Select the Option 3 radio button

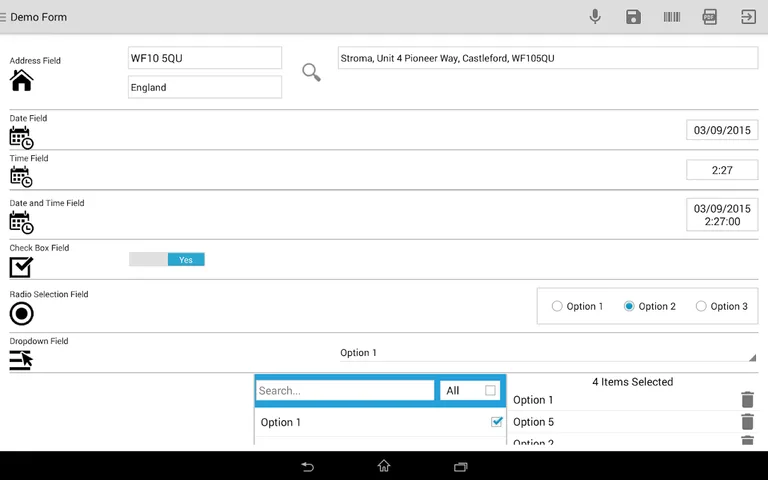701,306
